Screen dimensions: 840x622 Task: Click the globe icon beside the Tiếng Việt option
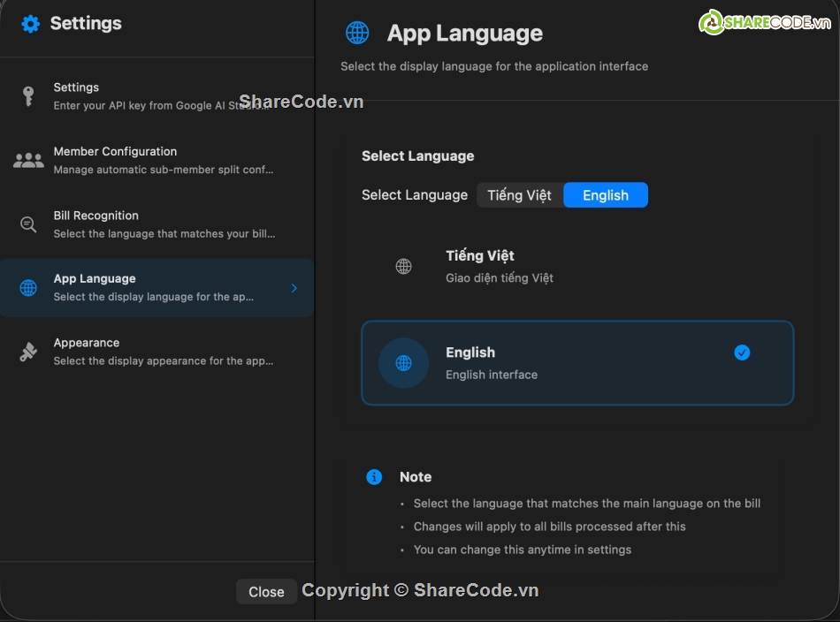[403, 266]
